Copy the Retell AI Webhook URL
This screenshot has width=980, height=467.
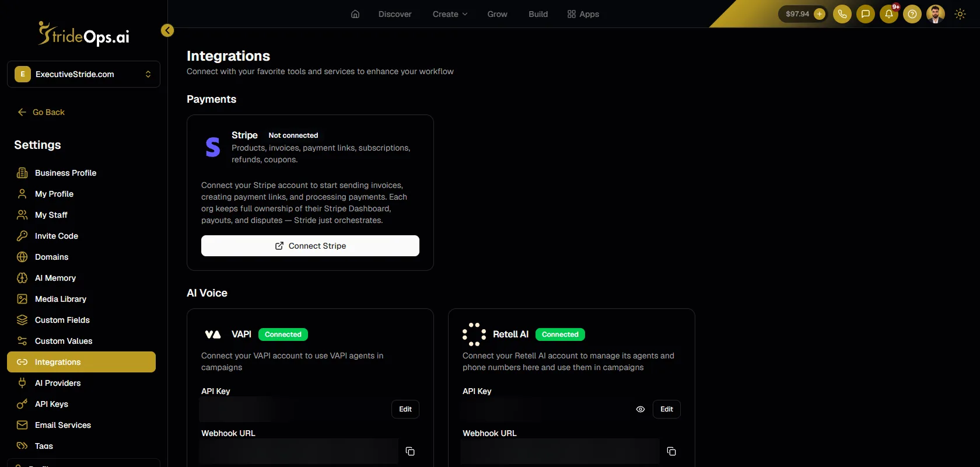[x=671, y=451]
